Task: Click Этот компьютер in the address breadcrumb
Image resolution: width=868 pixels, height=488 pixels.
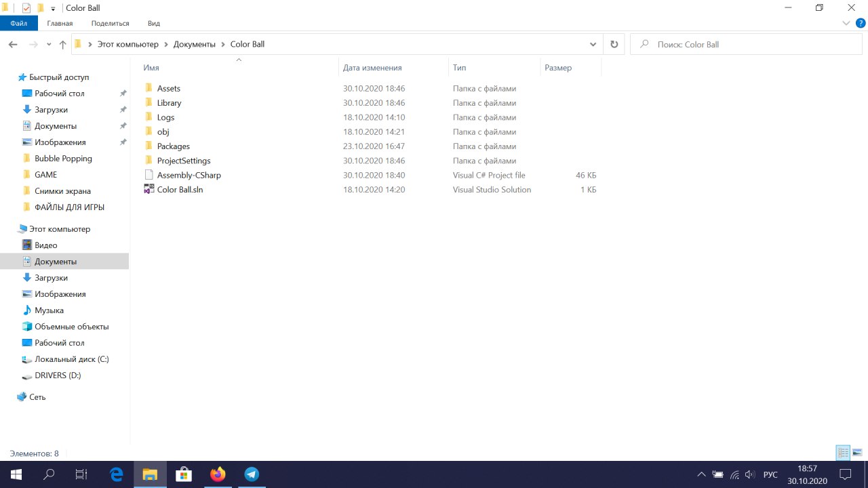Action: (x=127, y=44)
